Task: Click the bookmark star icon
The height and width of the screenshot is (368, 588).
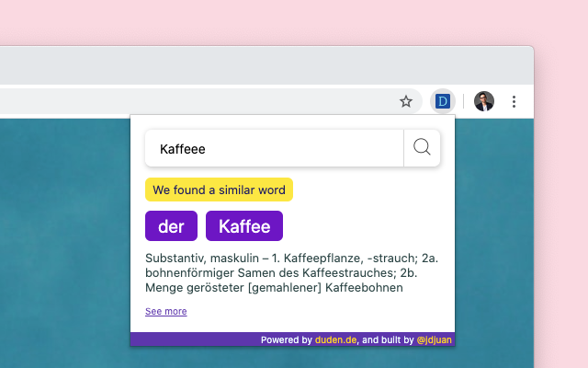Action: (406, 101)
